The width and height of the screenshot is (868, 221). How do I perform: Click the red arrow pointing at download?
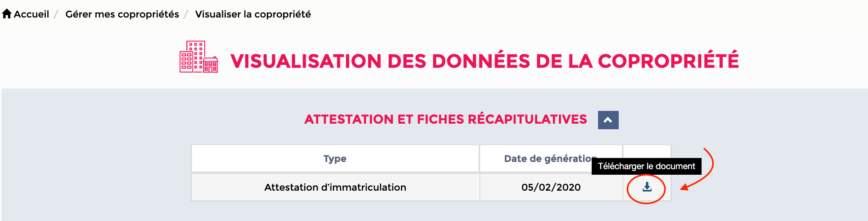698,169
